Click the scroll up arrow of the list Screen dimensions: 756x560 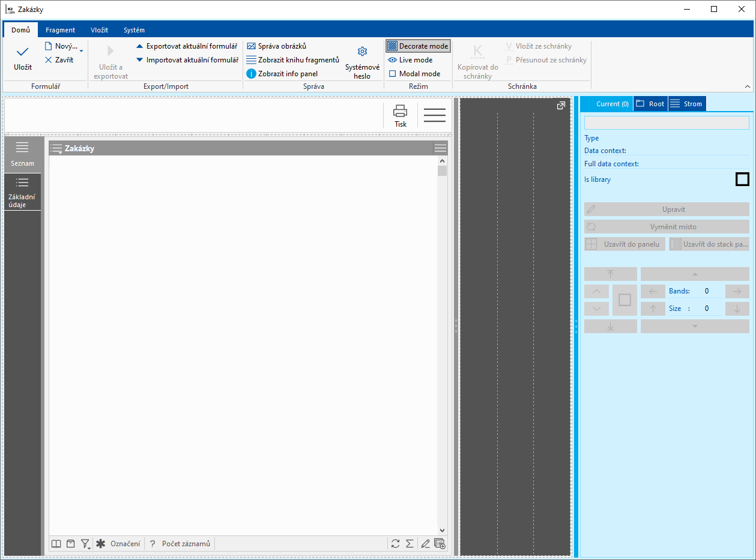pos(443,161)
